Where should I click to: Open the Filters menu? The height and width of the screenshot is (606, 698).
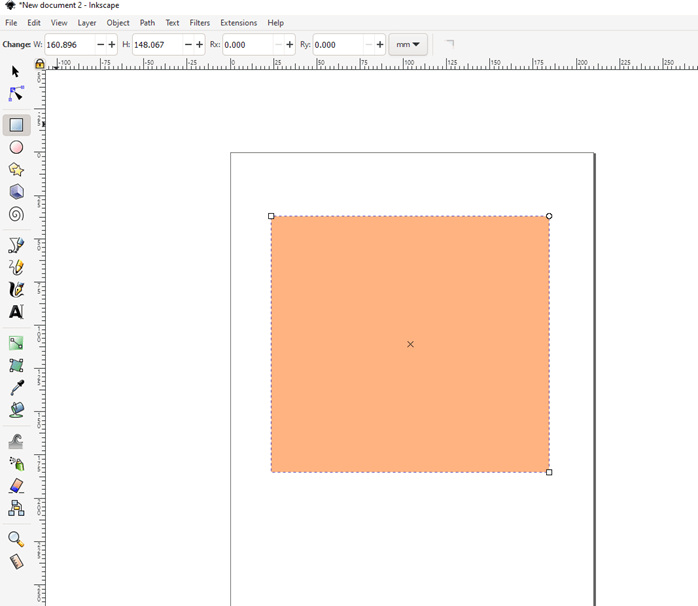199,23
